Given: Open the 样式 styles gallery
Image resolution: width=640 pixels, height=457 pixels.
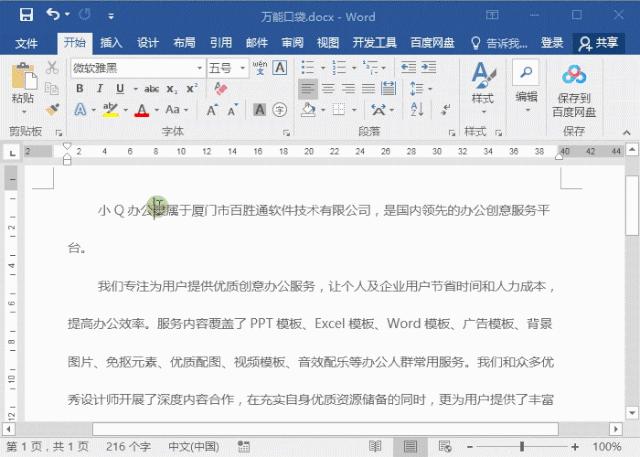Looking at the screenshot, I should coord(483,88).
